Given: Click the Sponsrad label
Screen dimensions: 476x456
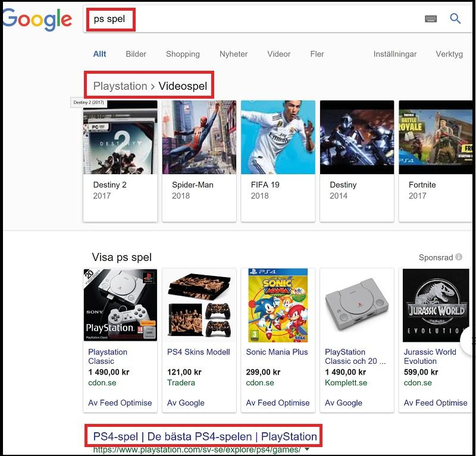Looking at the screenshot, I should [x=436, y=257].
